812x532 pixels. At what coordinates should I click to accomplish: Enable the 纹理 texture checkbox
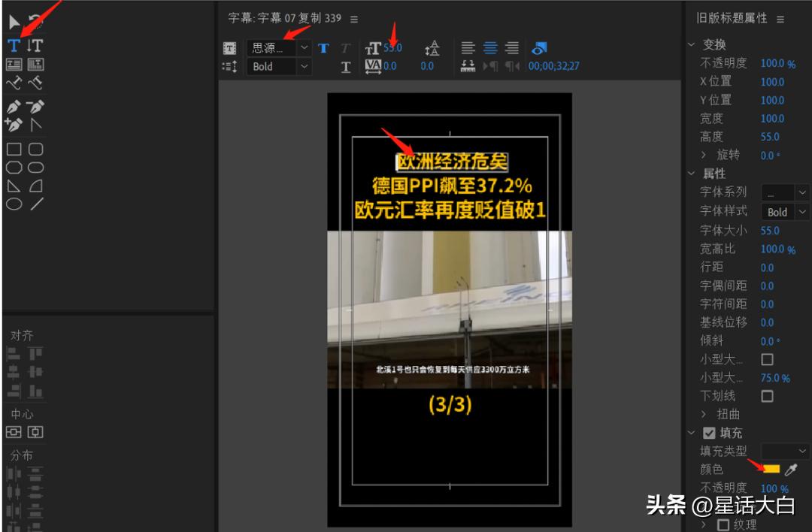pyautogui.click(x=723, y=524)
